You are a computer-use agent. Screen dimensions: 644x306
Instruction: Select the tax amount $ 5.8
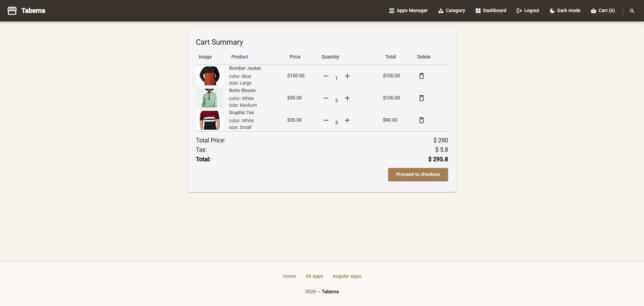pos(441,150)
